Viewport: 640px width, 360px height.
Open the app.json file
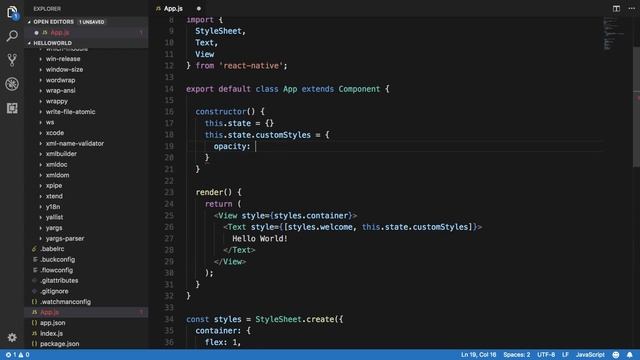52,323
